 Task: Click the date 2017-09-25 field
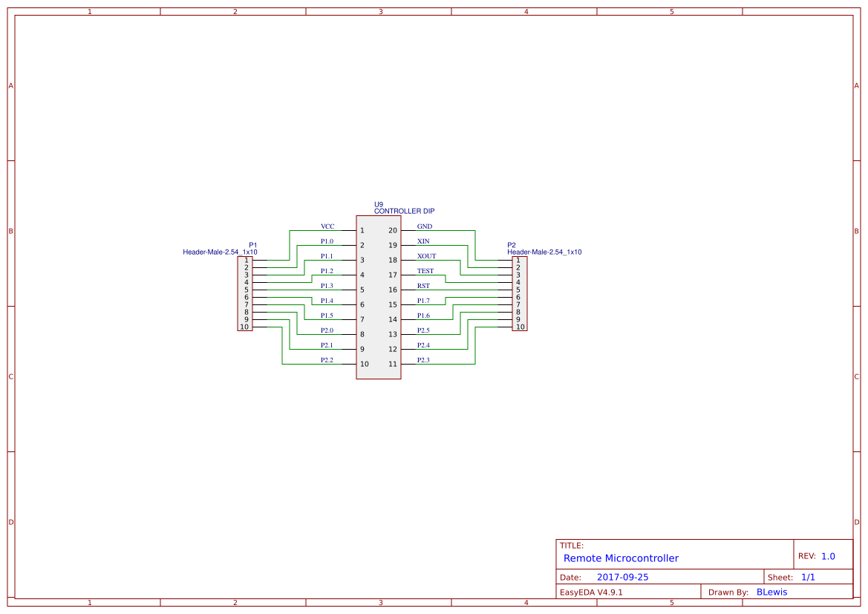[624, 577]
